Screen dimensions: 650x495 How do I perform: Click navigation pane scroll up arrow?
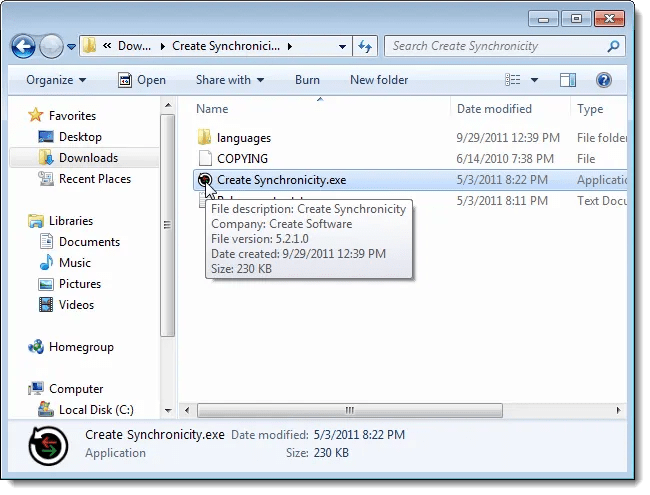pyautogui.click(x=168, y=105)
